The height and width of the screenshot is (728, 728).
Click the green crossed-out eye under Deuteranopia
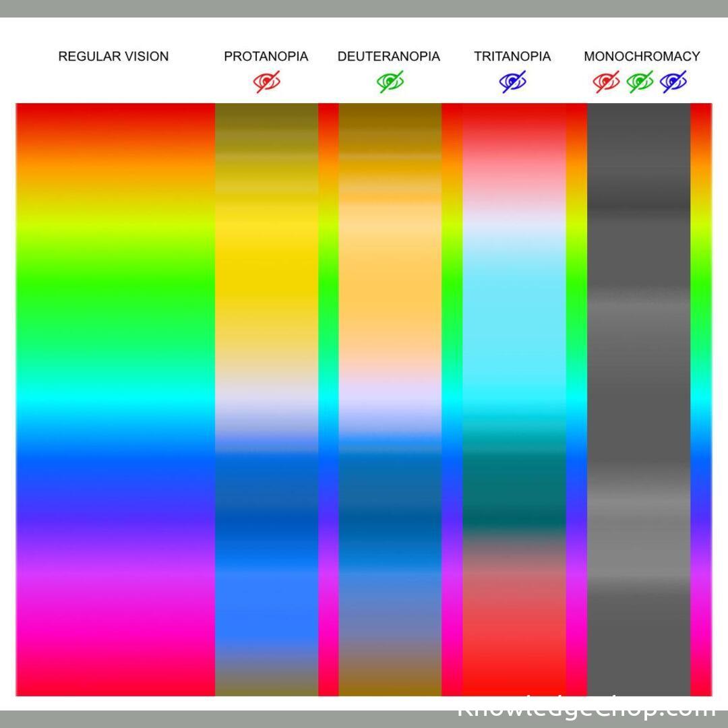coord(390,82)
